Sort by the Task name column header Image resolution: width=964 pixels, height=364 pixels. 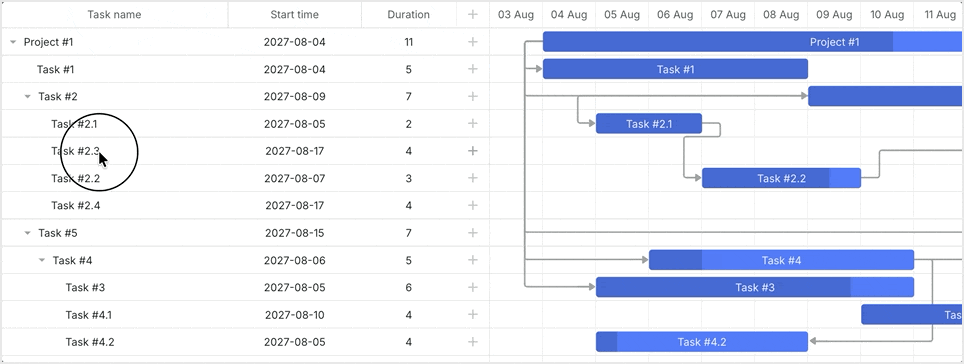[114, 15]
